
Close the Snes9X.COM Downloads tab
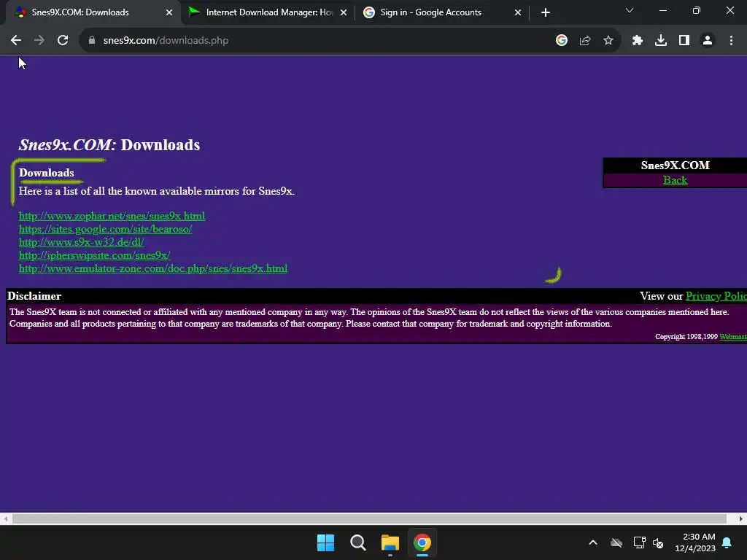pyautogui.click(x=169, y=12)
